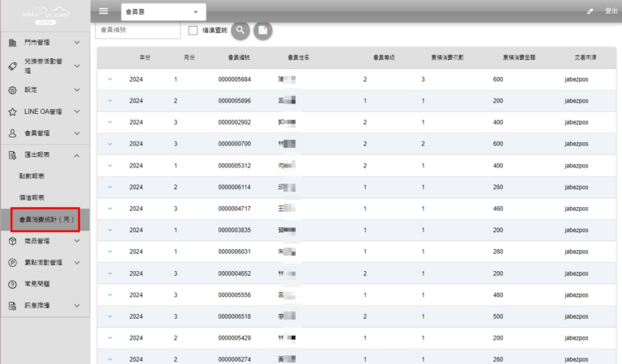Click the 登出 logout link
622x364 pixels.
pos(611,11)
